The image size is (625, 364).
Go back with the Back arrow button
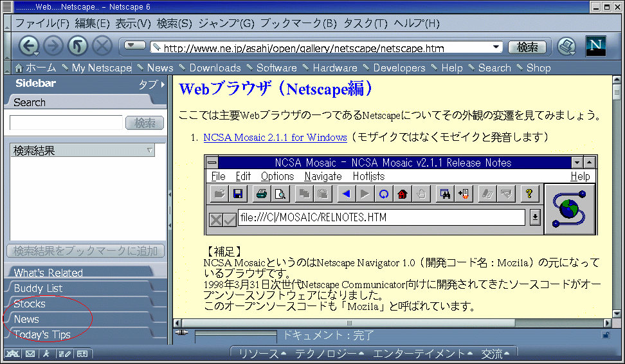point(28,46)
